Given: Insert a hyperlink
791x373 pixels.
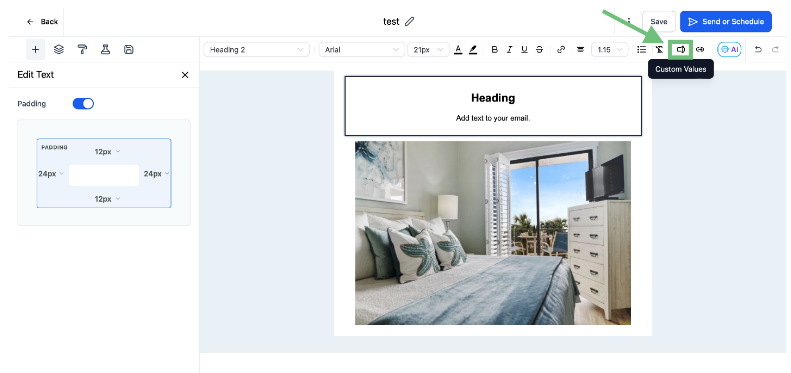Looking at the screenshot, I should click(x=561, y=49).
